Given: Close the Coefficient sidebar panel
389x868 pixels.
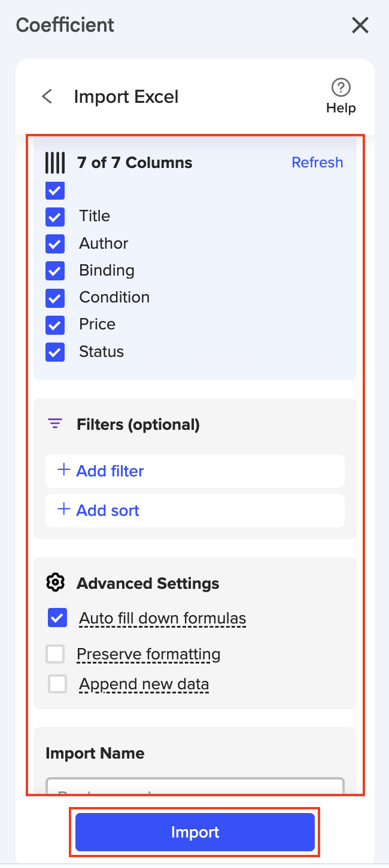Looking at the screenshot, I should click(x=360, y=25).
